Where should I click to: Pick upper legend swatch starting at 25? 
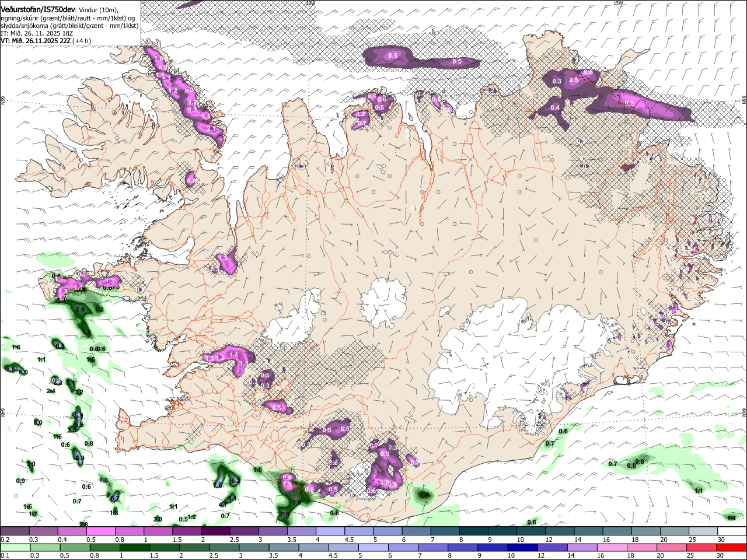pos(703,531)
